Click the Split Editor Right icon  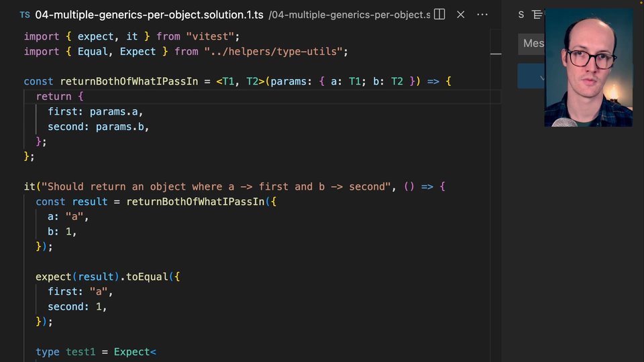(x=439, y=15)
